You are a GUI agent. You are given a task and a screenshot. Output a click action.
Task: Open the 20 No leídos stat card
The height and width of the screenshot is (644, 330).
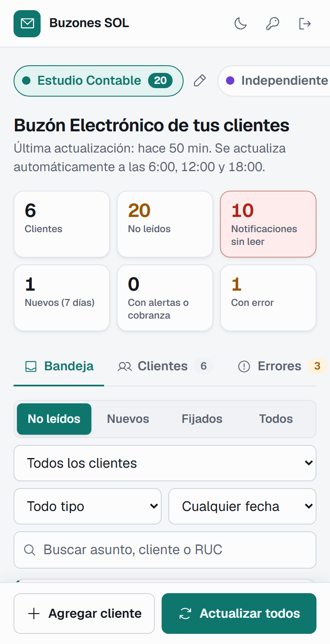[165, 224]
